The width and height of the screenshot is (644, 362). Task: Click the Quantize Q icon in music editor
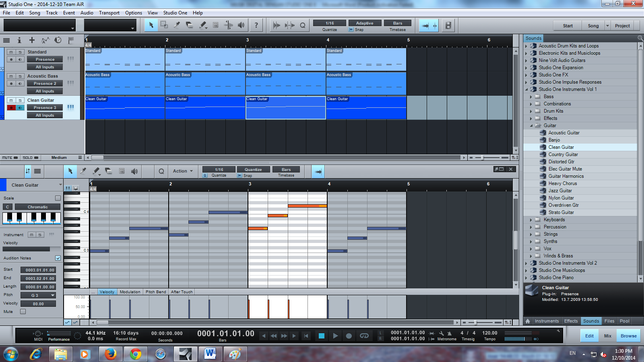[x=161, y=171]
